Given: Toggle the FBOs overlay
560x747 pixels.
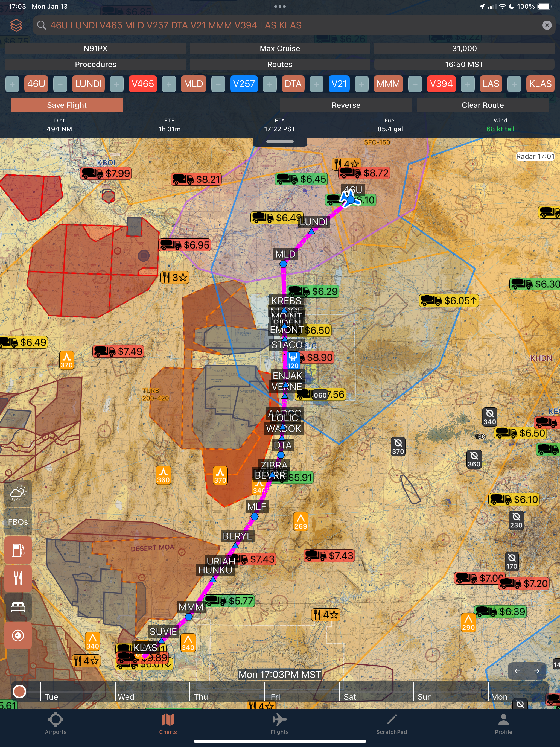Looking at the screenshot, I should point(18,522).
